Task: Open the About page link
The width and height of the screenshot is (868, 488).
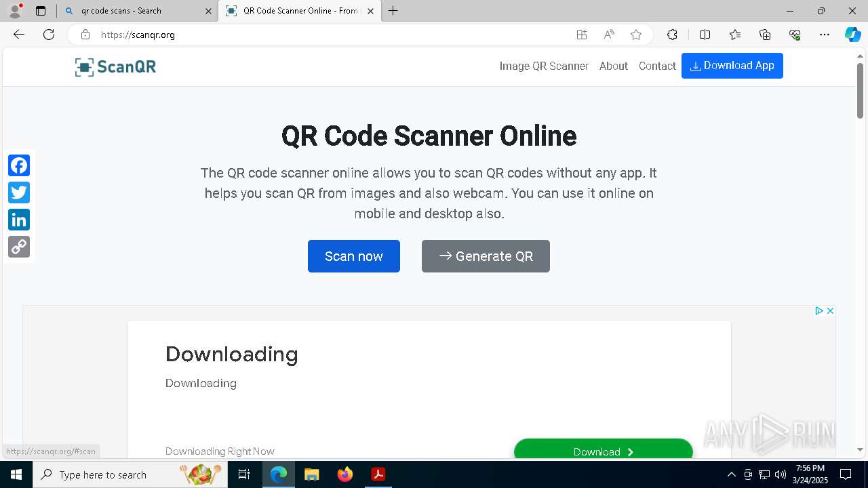Action: coord(614,66)
